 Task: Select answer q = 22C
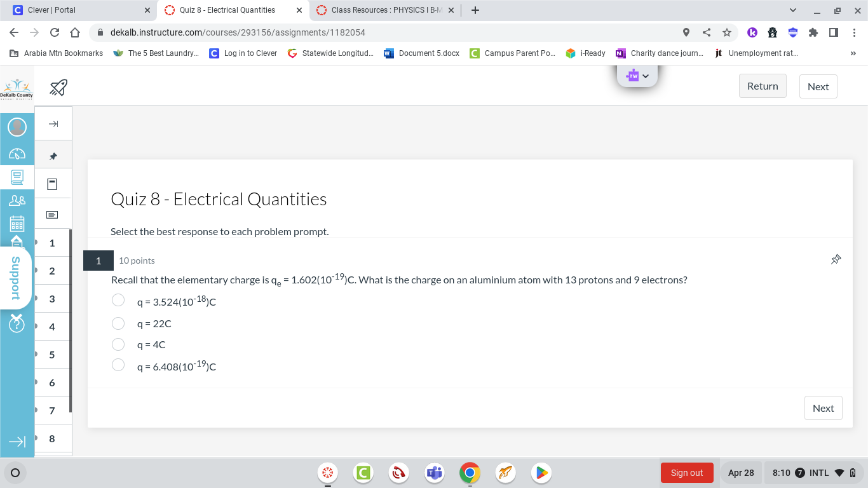click(118, 323)
